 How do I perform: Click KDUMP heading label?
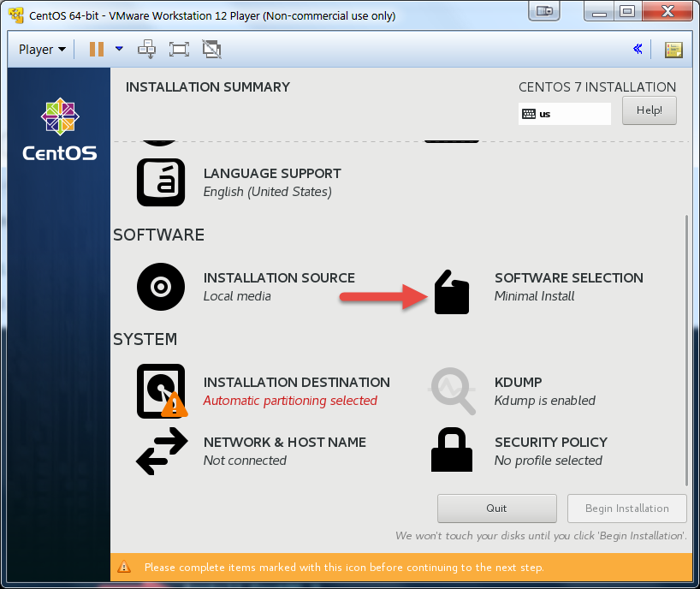pos(519,382)
